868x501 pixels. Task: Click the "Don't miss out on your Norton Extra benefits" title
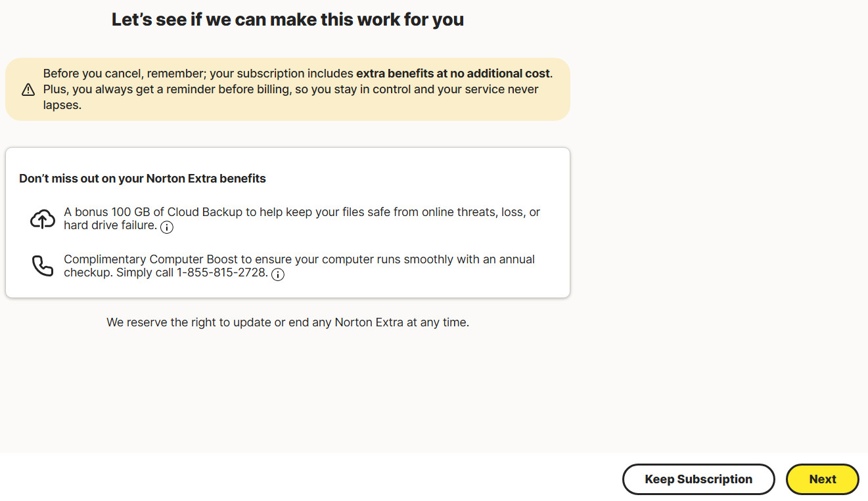click(x=143, y=179)
